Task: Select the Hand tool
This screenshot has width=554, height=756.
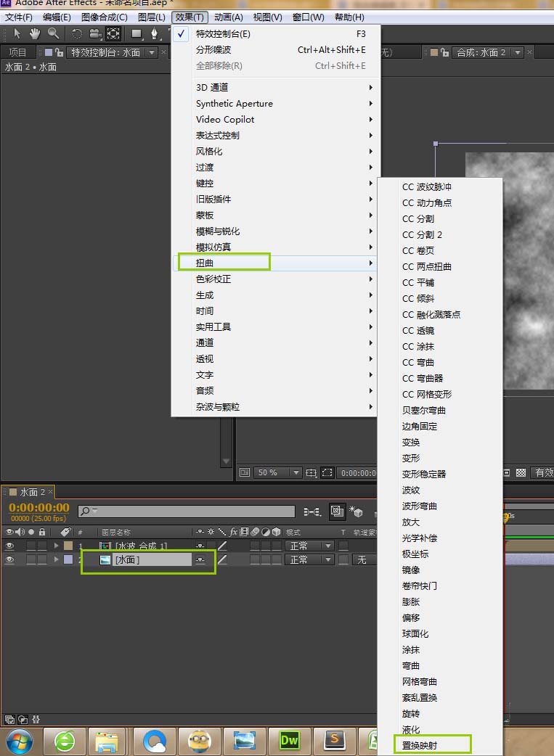Action: click(35, 34)
